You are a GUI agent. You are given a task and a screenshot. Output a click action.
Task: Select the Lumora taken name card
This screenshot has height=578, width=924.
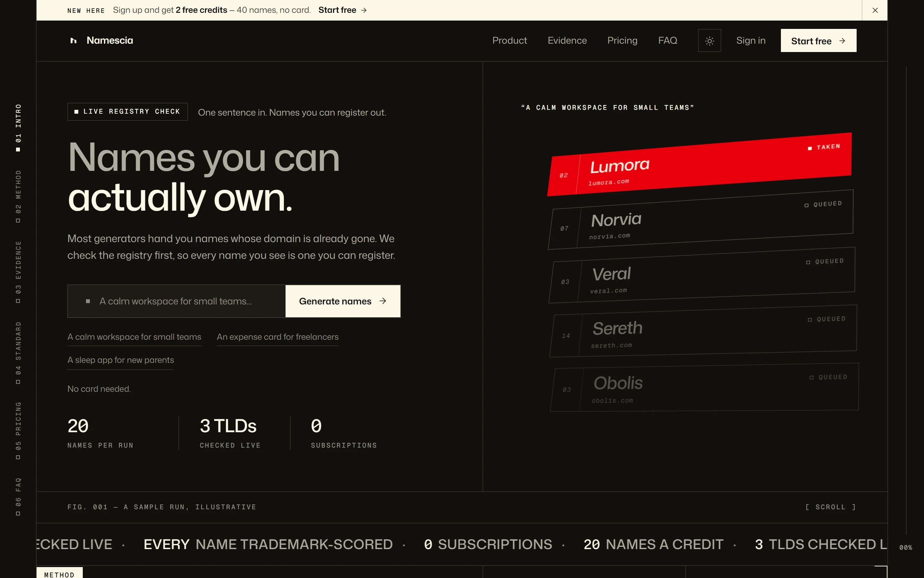[699, 164]
